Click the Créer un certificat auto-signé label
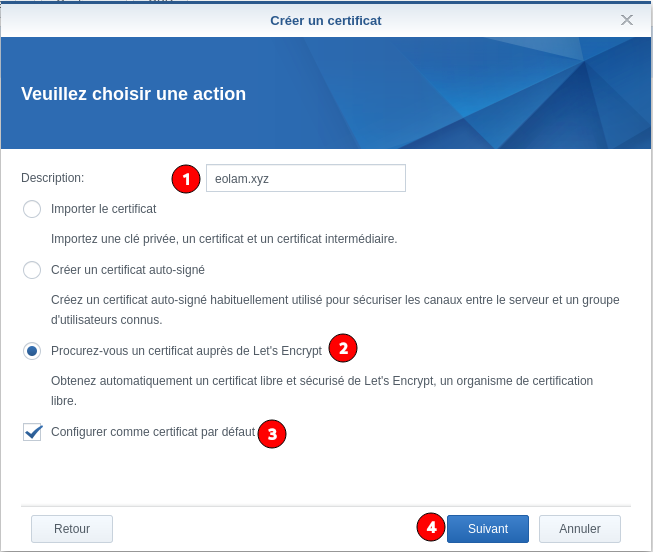Image resolution: width=653 pixels, height=552 pixels. [127, 270]
